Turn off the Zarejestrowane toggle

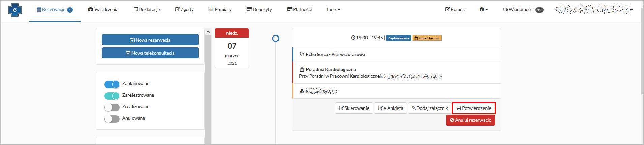pos(112,96)
